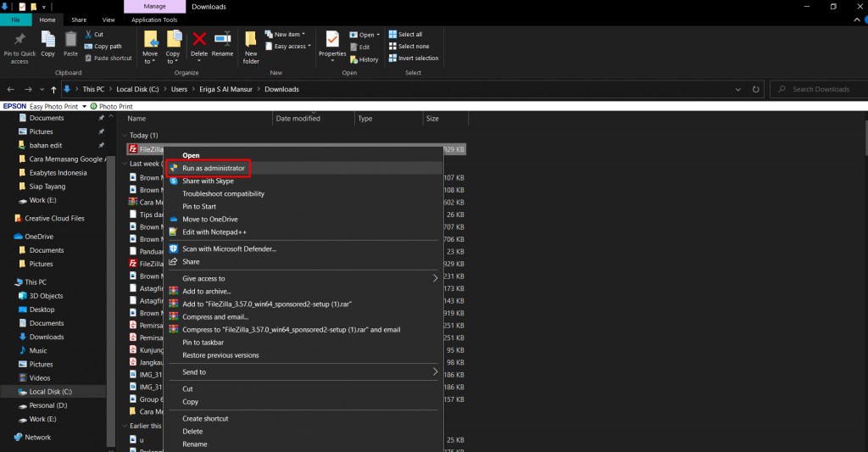The image size is (868, 452).
Task: Choose Edit with Notepad++
Action: click(x=304, y=232)
